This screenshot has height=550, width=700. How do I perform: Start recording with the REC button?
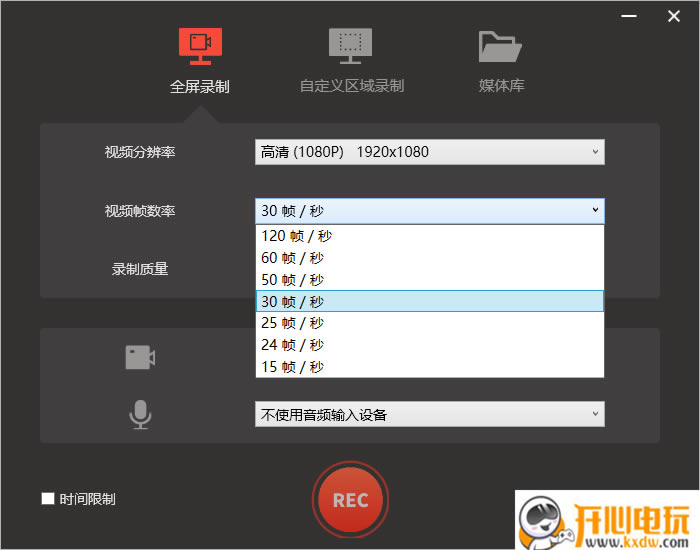350,500
